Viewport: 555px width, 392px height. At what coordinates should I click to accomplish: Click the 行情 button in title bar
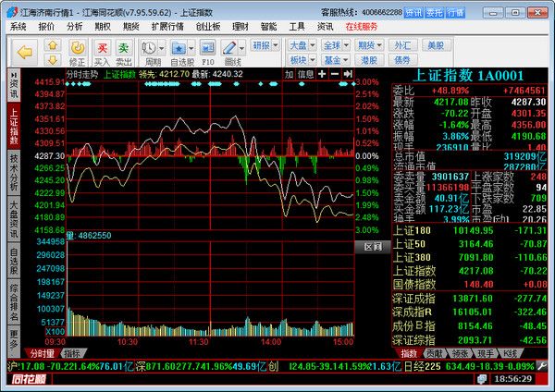pyautogui.click(x=455, y=13)
